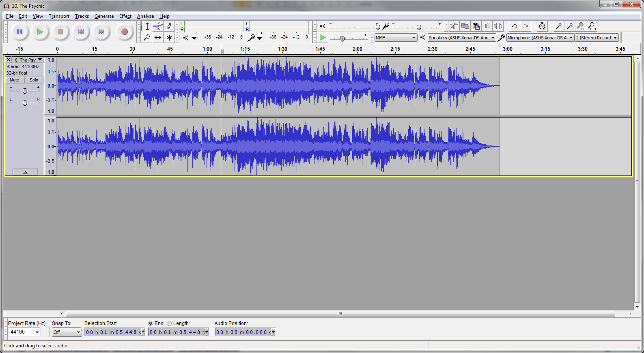Open output meter options dropdown arrow
The width and height of the screenshot is (644, 353).
tap(194, 38)
